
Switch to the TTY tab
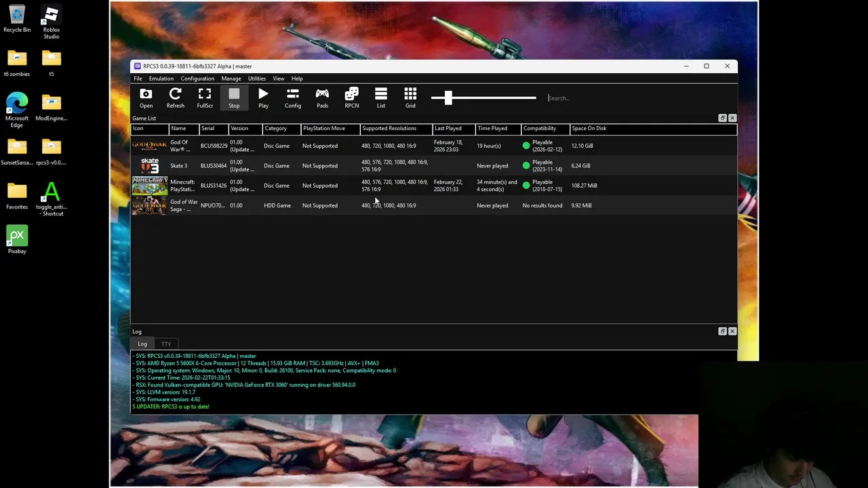[x=166, y=344]
